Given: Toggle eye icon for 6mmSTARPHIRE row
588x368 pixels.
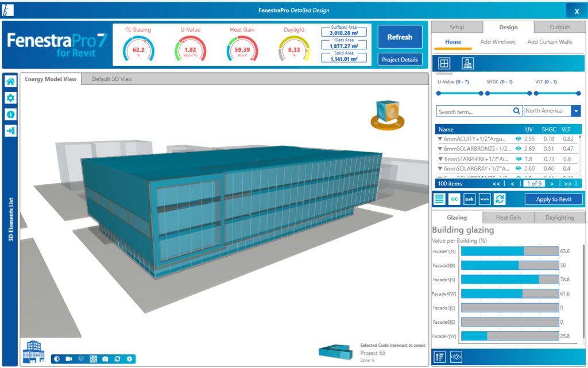Looking at the screenshot, I should 519,158.
